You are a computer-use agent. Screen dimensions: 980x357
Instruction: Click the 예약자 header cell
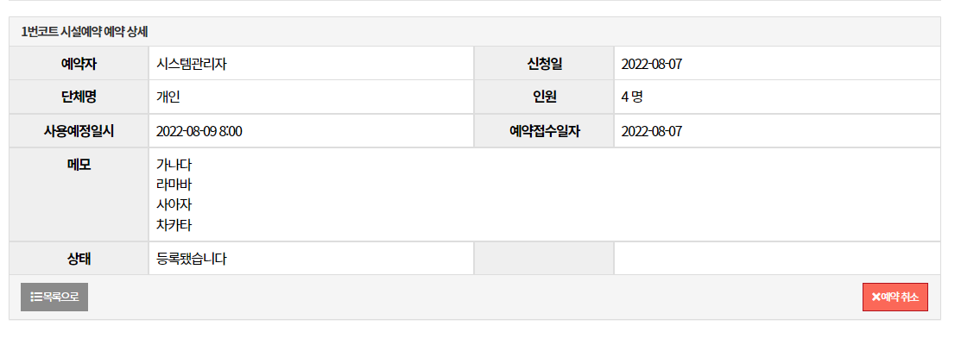(x=79, y=63)
